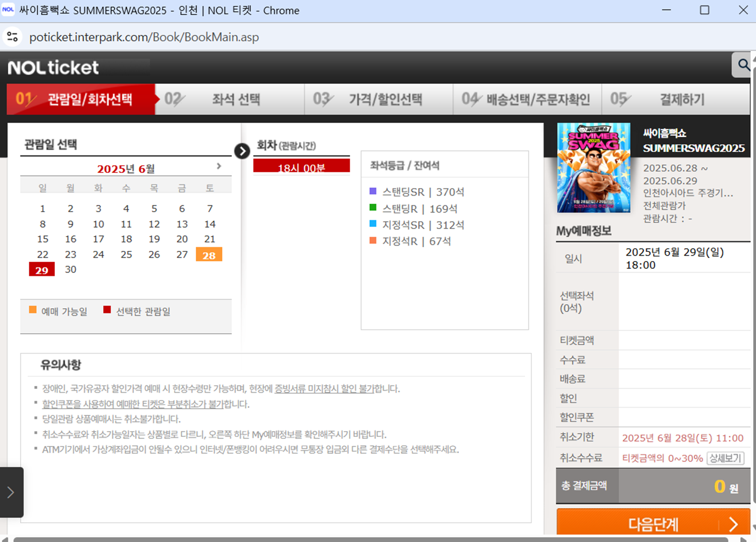Click the 좌석등급 / 잔여석 header

[x=405, y=165]
